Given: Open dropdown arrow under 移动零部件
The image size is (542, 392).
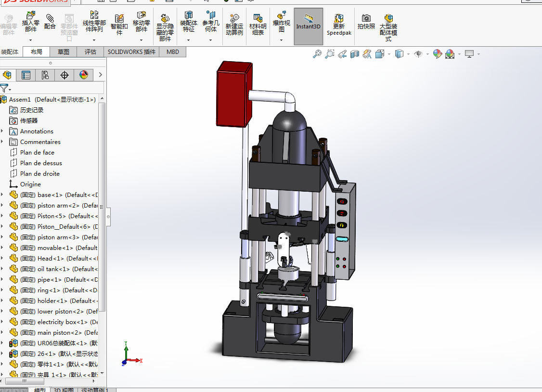Looking at the screenshot, I should (142, 40).
